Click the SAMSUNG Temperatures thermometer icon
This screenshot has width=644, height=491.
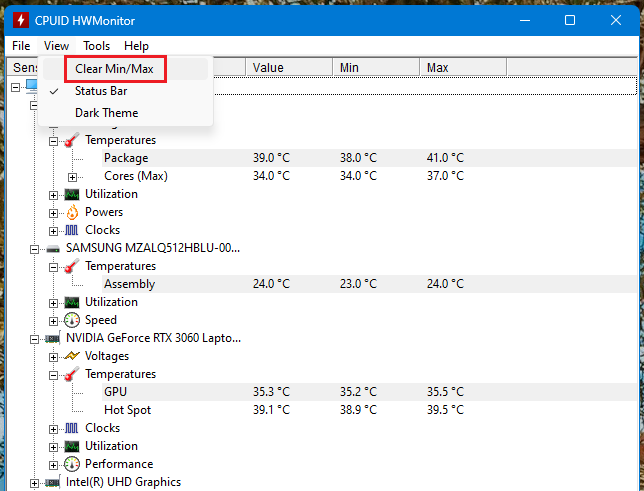tap(72, 267)
